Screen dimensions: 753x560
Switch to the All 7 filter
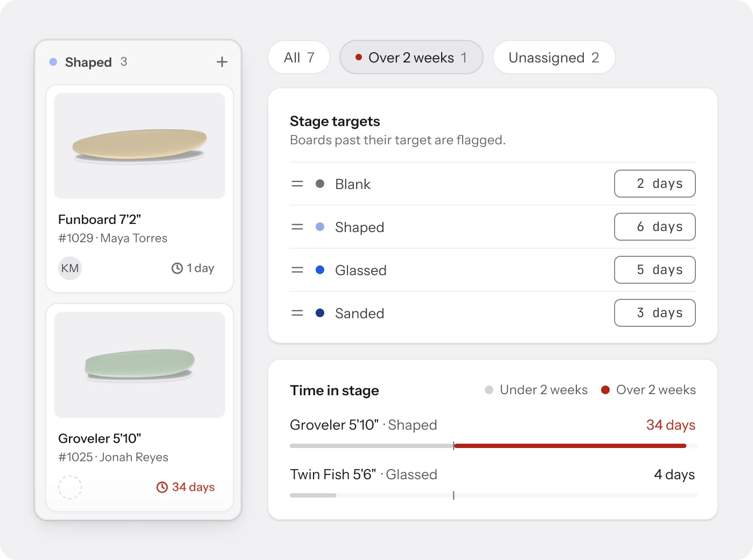click(299, 58)
